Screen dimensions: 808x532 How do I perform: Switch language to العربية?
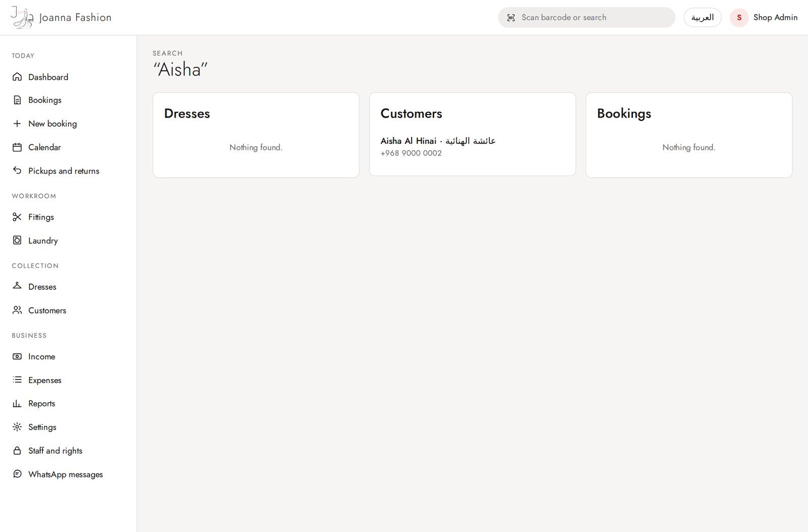(702, 18)
